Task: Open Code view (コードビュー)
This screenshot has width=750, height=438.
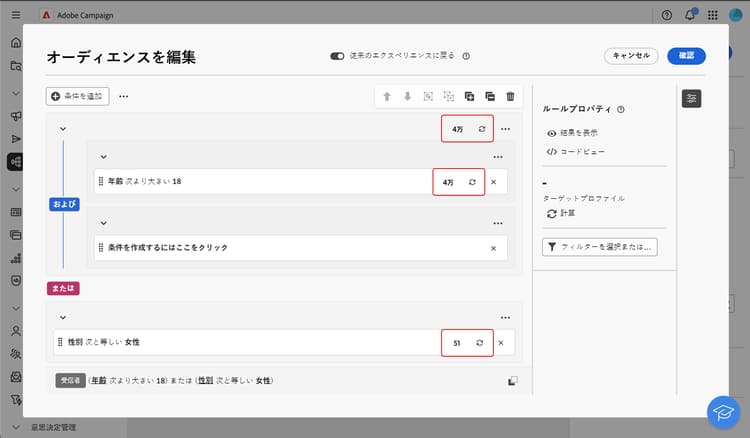Action: (576, 152)
